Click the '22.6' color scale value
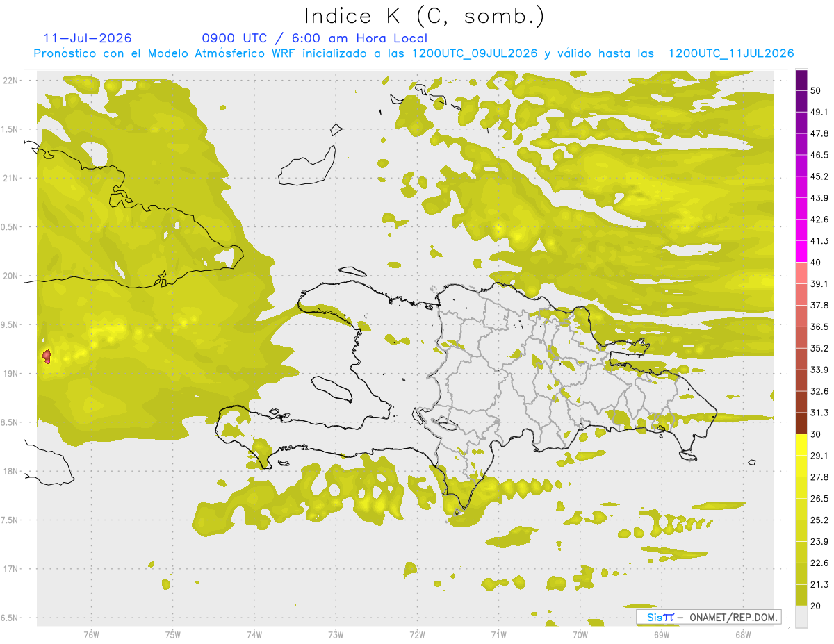 [x=819, y=563]
